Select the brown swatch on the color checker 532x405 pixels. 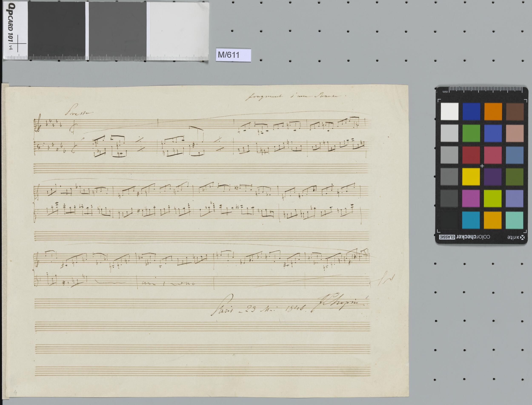(x=515, y=111)
